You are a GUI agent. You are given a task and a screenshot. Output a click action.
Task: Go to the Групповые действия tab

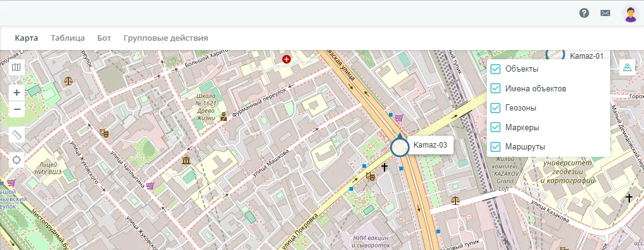click(x=166, y=38)
